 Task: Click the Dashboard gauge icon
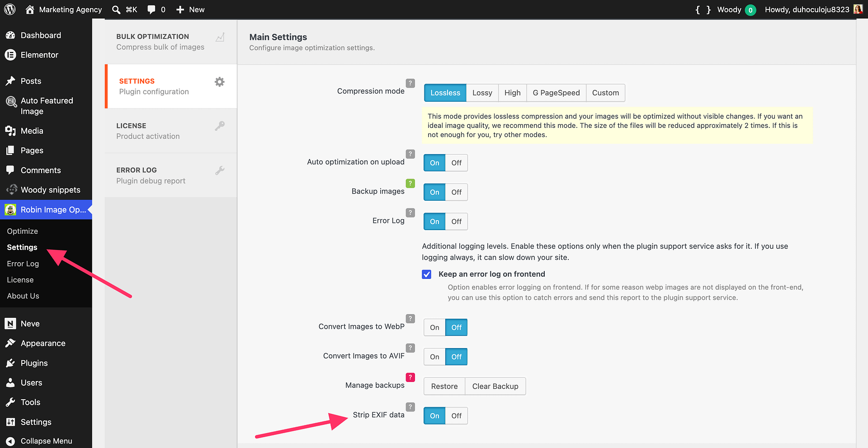pyautogui.click(x=10, y=35)
